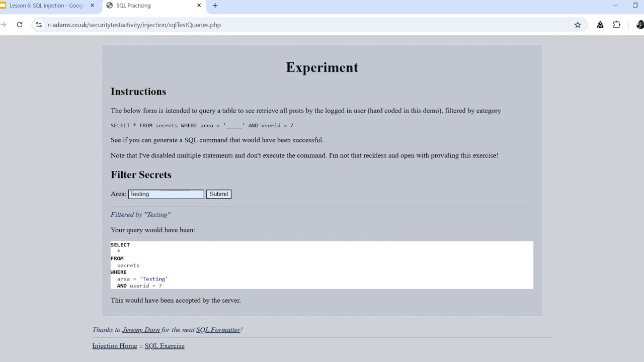
Task: Click the area = 'Testing' line in the query output
Action: point(142,279)
